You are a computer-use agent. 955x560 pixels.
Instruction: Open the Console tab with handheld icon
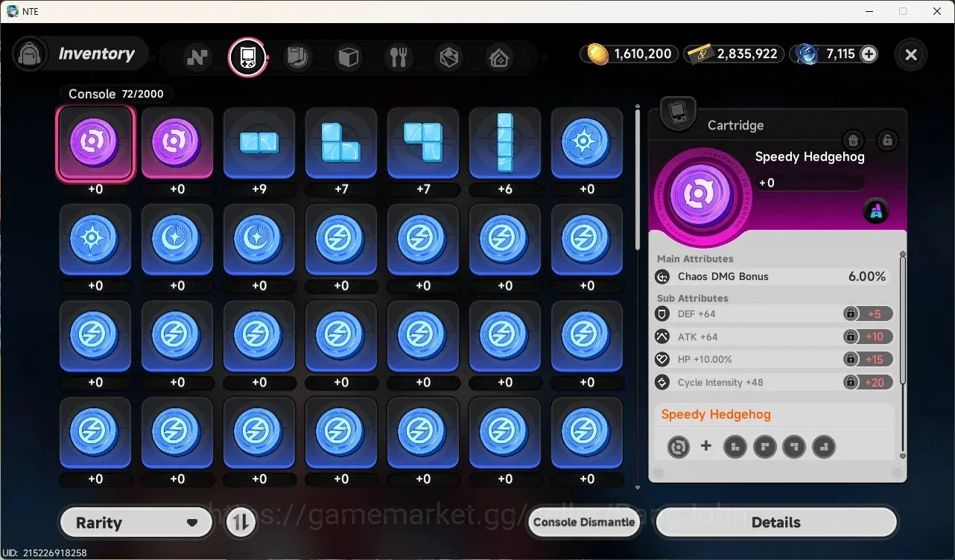pyautogui.click(x=247, y=57)
